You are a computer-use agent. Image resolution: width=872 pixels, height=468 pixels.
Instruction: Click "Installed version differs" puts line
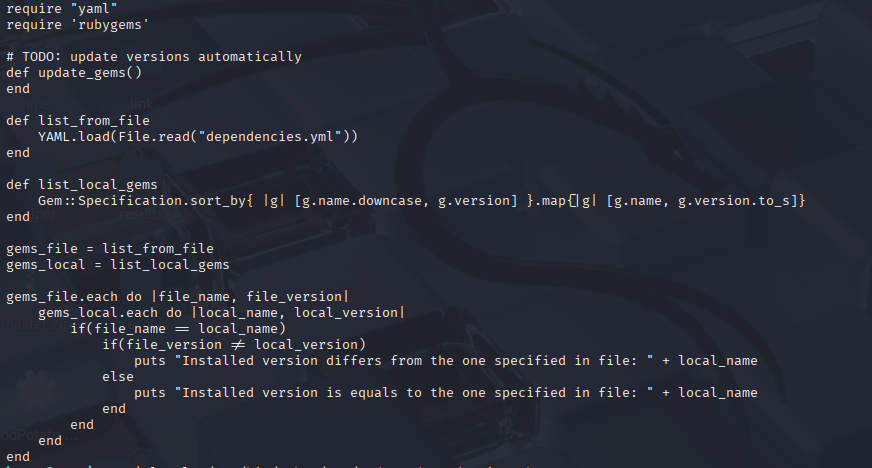coord(445,361)
